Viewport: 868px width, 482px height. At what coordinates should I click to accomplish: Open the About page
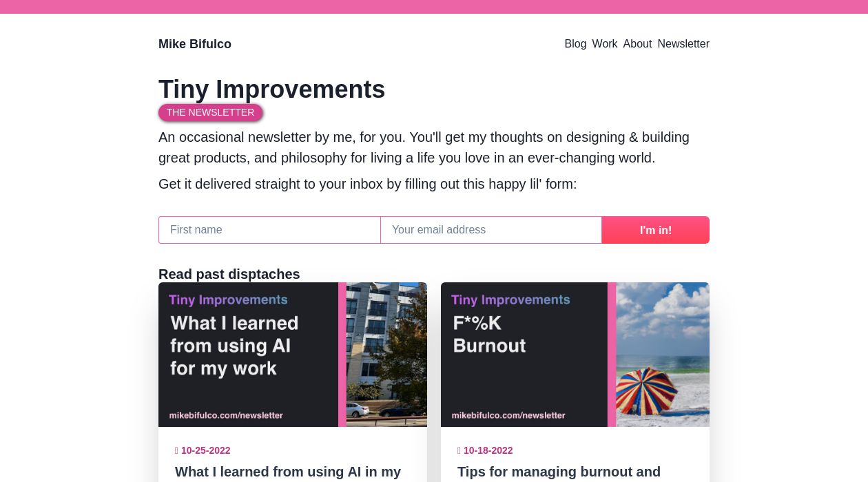click(x=637, y=43)
